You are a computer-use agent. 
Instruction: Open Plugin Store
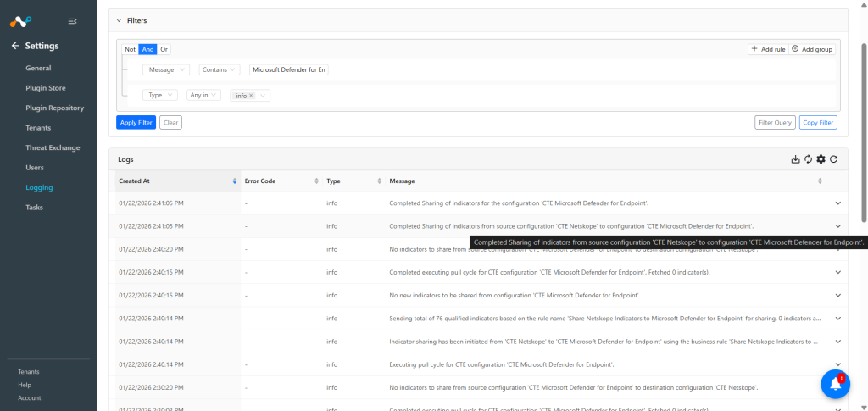(x=46, y=88)
